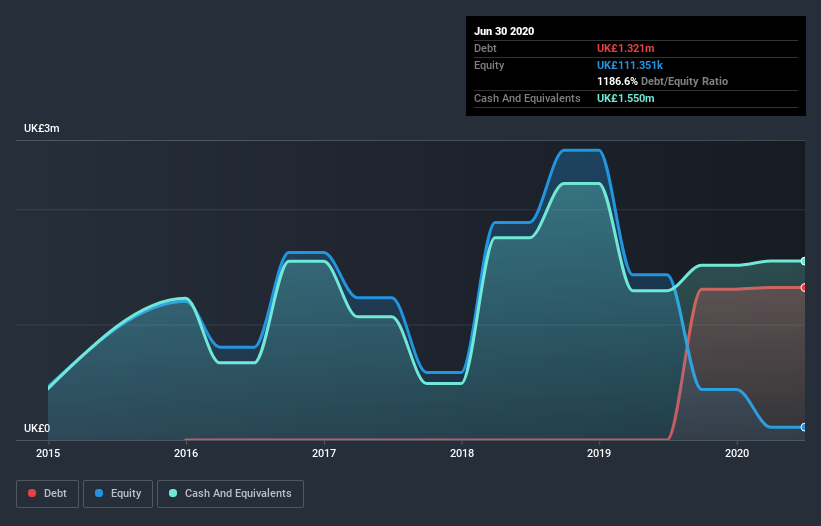This screenshot has width=821, height=526.
Task: Click the 2016 x-axis label
Action: coord(186,453)
